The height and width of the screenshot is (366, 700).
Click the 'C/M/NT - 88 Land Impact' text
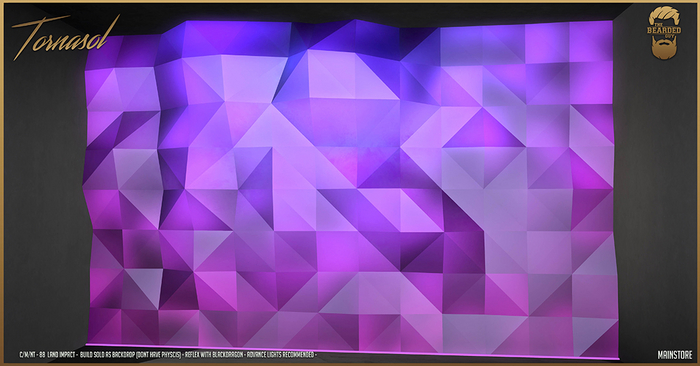pyautogui.click(x=47, y=355)
